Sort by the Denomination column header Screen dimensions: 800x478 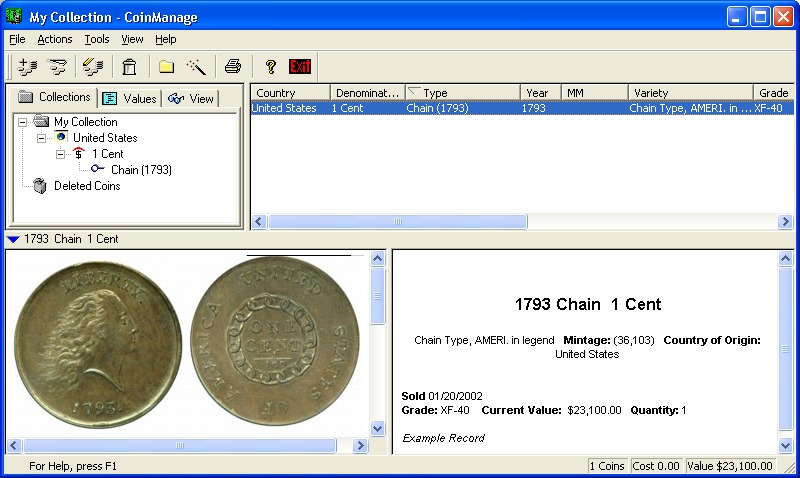367,92
